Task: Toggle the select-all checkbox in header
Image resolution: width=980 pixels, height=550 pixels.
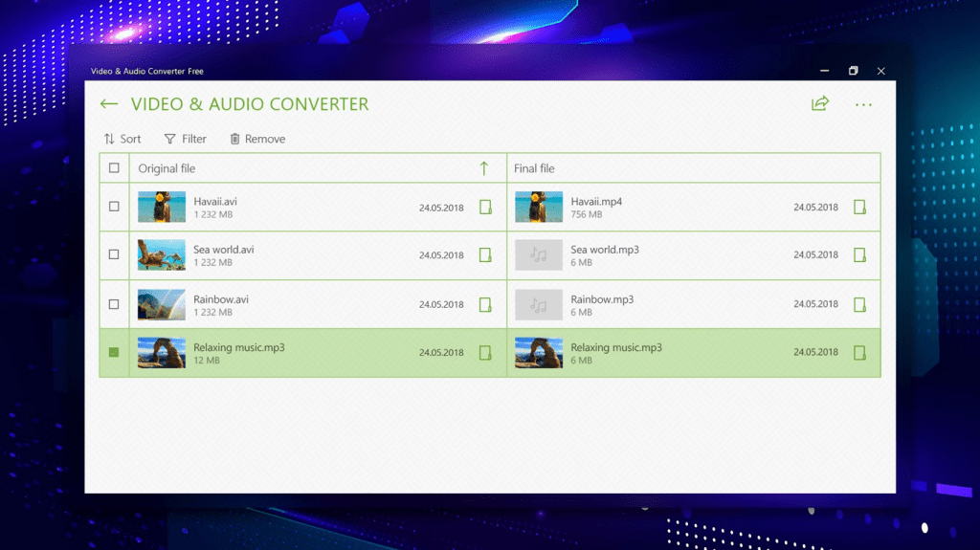Action: (x=114, y=168)
